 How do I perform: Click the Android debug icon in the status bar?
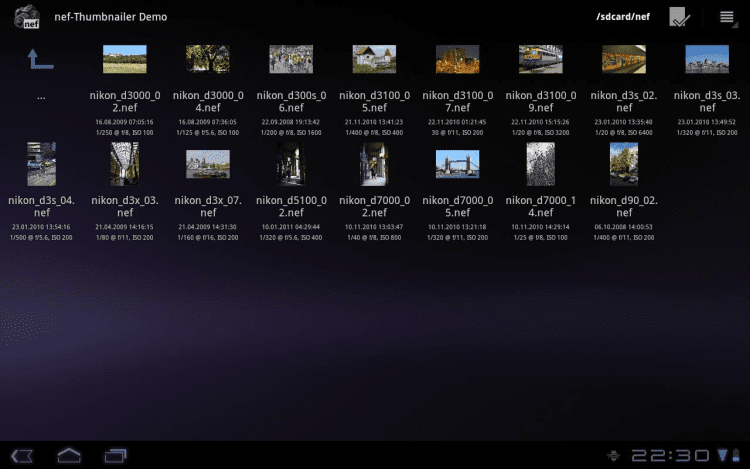613,455
